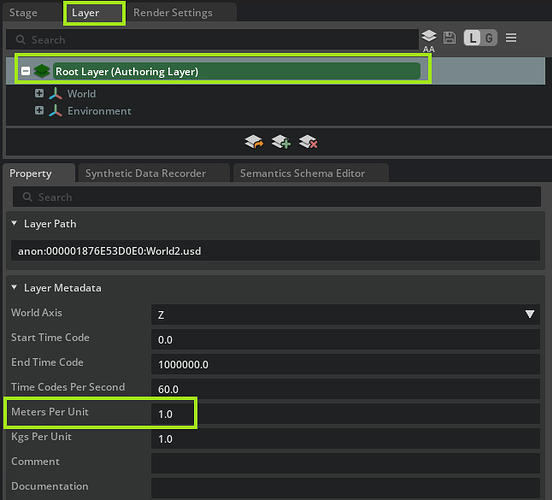Click the save layer floppy icon

(x=449, y=37)
